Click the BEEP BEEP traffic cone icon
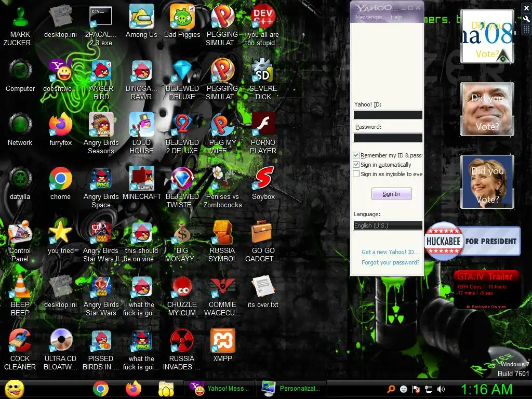The image size is (532, 399). pos(20,296)
